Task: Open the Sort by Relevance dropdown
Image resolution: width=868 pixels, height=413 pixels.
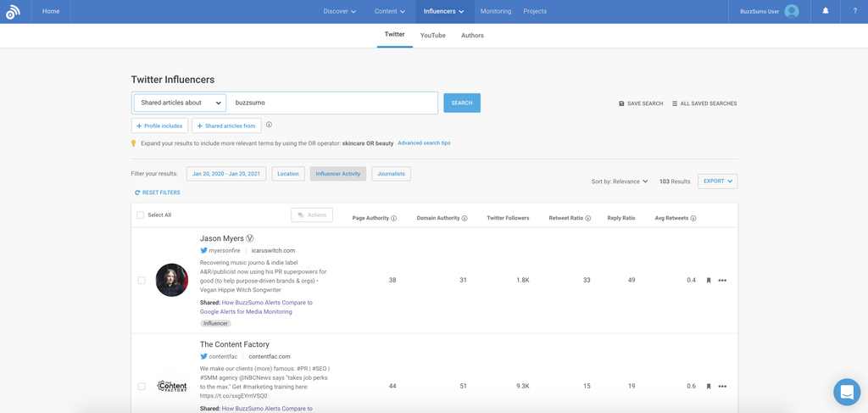Action: 620,181
